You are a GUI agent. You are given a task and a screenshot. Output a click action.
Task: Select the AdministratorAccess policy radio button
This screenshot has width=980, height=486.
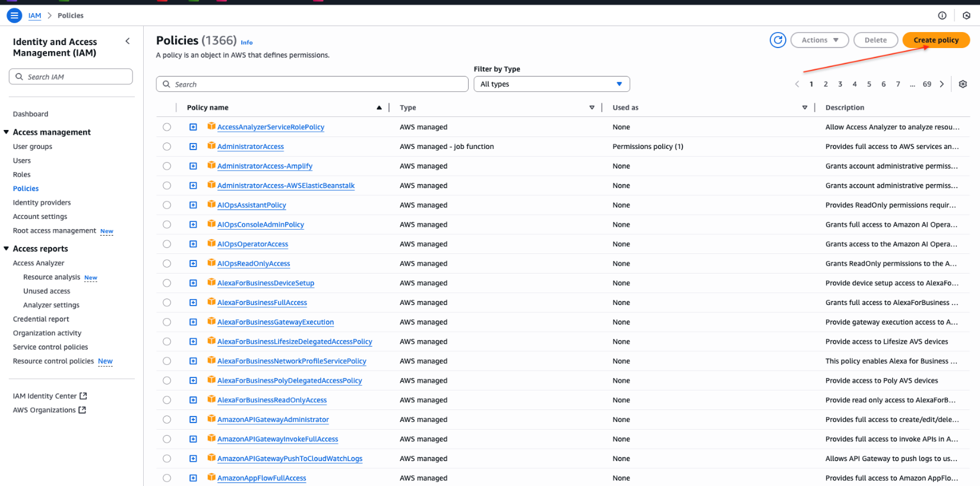tap(167, 147)
